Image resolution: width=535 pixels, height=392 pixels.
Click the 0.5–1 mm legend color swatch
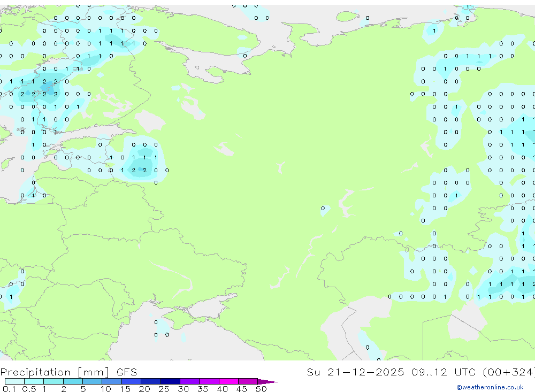[x=34, y=381]
